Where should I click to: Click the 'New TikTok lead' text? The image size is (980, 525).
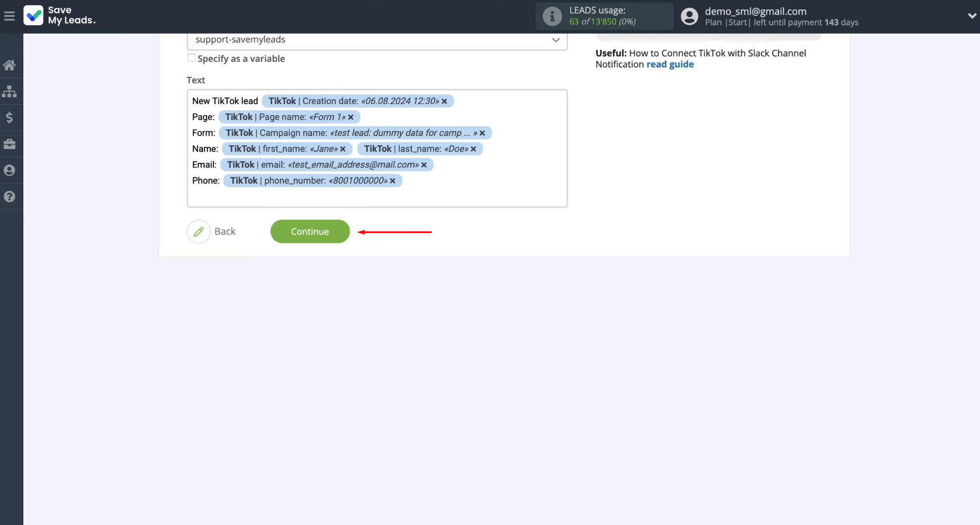[x=225, y=101]
